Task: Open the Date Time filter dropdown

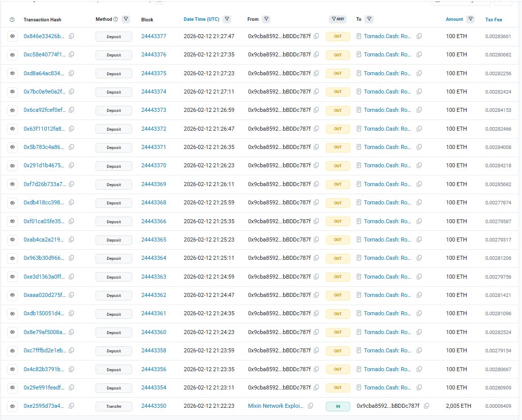Action: point(227,19)
